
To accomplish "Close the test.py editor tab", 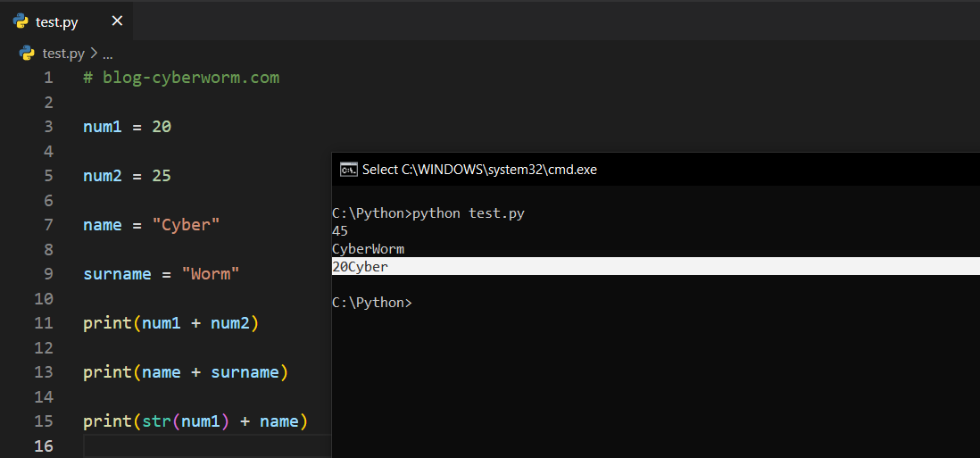I will point(117,21).
